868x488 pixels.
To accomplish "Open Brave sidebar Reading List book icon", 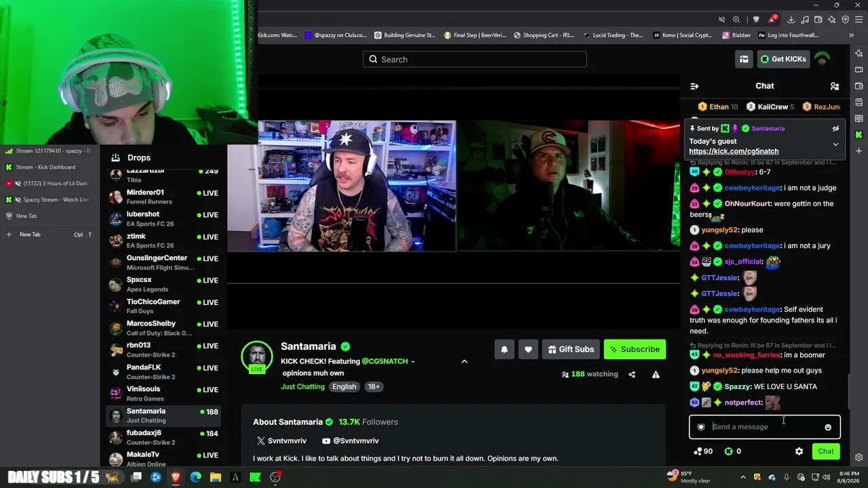I will [859, 119].
